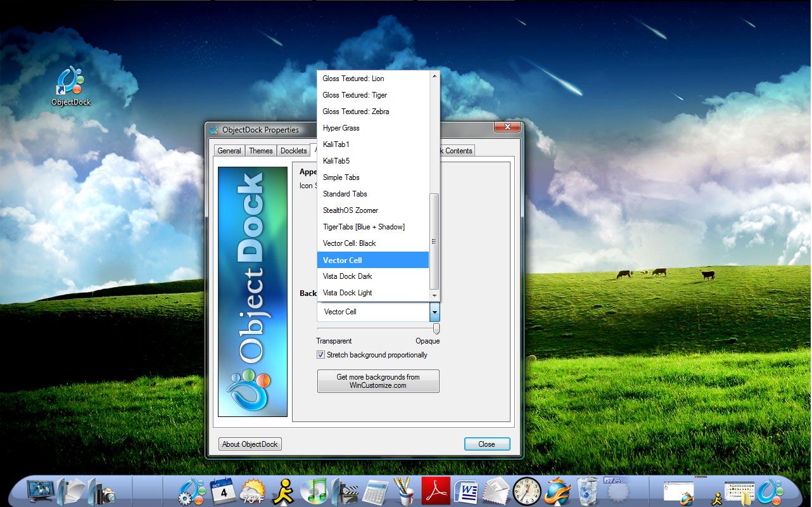Viewport: 812px width, 507px height.
Task: Open the Oct 4 calendar docklet
Action: (223, 492)
